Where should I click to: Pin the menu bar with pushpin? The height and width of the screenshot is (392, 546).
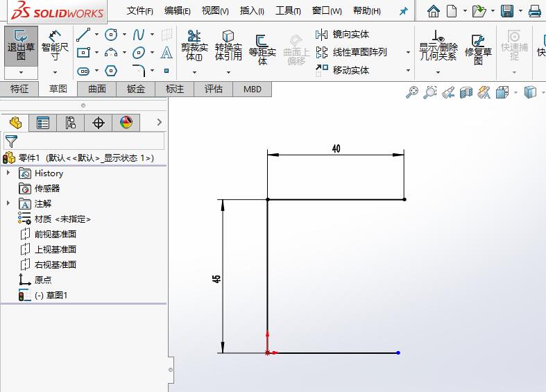point(403,11)
